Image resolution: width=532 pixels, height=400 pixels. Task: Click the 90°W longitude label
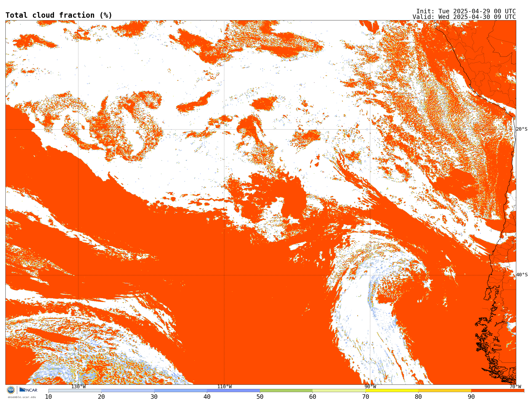coord(370,387)
